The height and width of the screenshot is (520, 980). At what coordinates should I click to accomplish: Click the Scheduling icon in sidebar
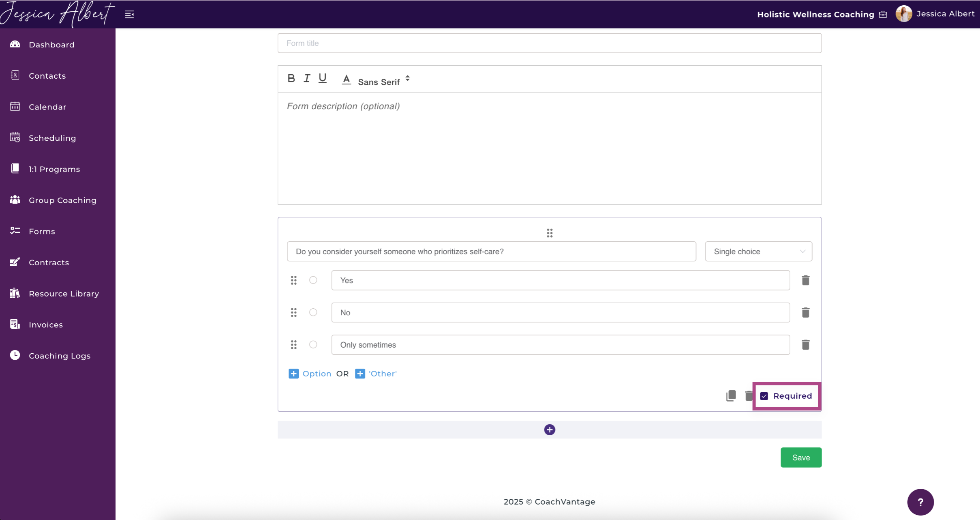click(x=15, y=138)
